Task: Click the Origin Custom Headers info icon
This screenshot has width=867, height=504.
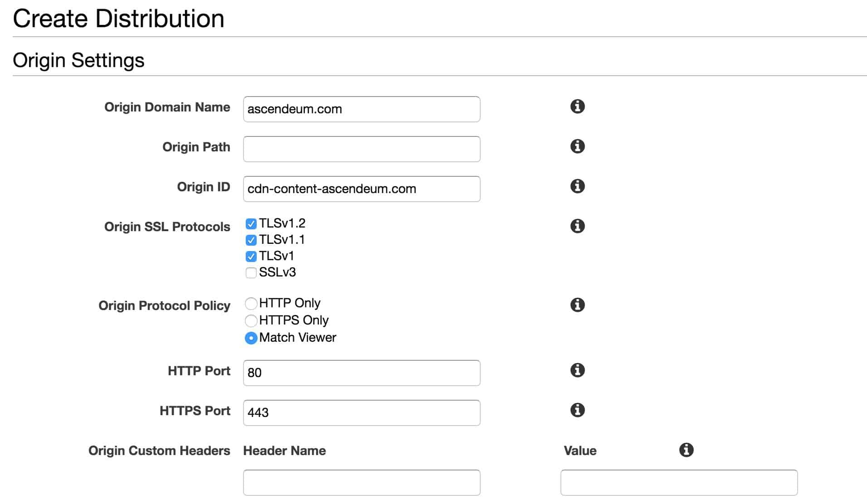Action: pos(686,450)
